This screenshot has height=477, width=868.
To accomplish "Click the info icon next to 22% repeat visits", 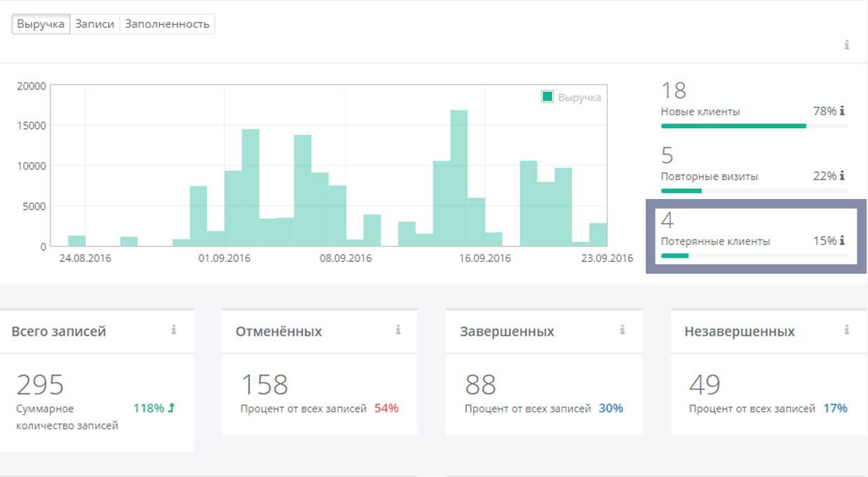I will click(842, 176).
